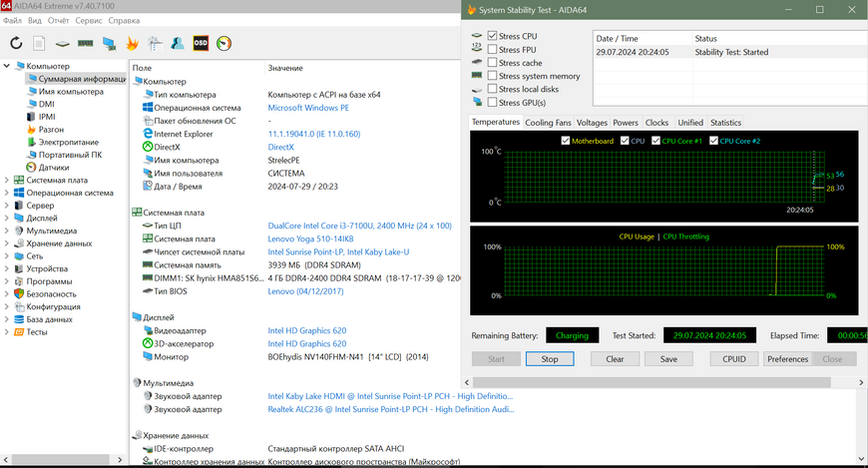868x468 pixels.
Task: Open memory benchmark toolbar icon
Action: pyautogui.click(x=85, y=43)
